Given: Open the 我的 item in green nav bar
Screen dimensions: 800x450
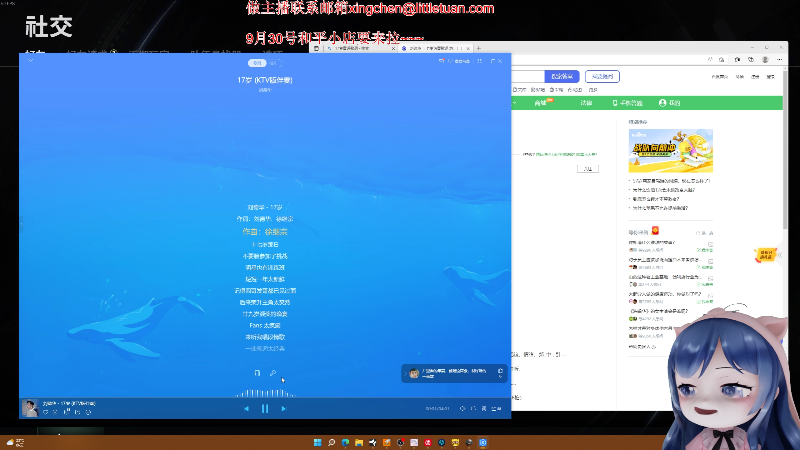Looking at the screenshot, I should tap(669, 103).
